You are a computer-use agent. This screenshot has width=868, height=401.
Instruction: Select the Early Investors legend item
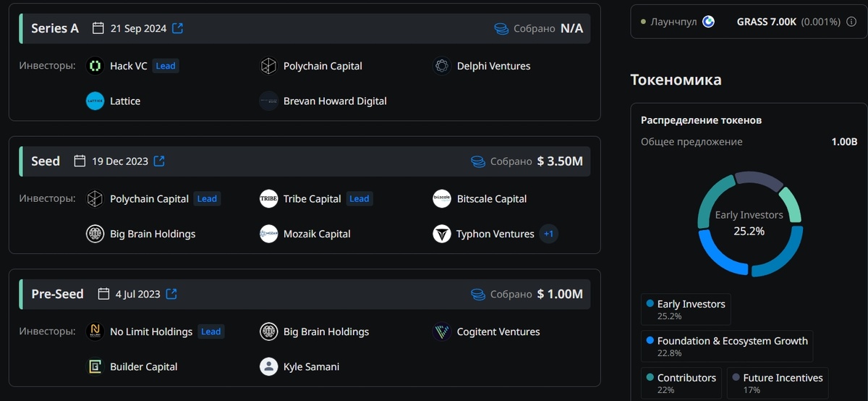click(686, 309)
